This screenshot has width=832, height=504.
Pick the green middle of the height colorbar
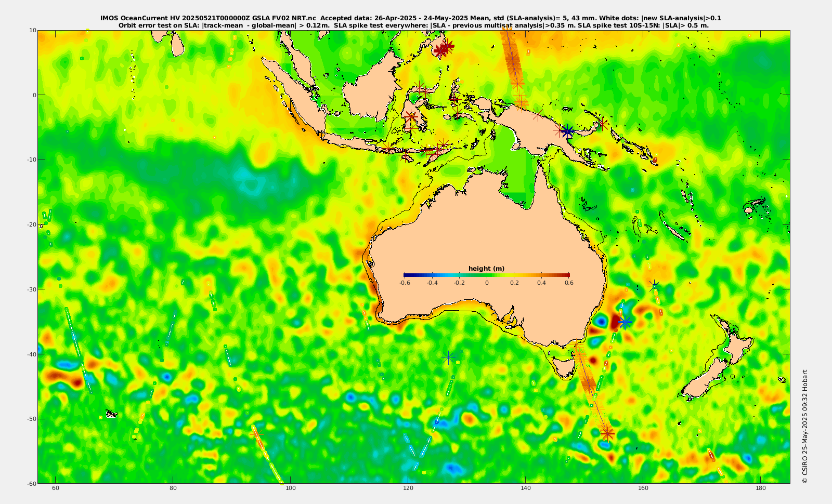pos(487,275)
